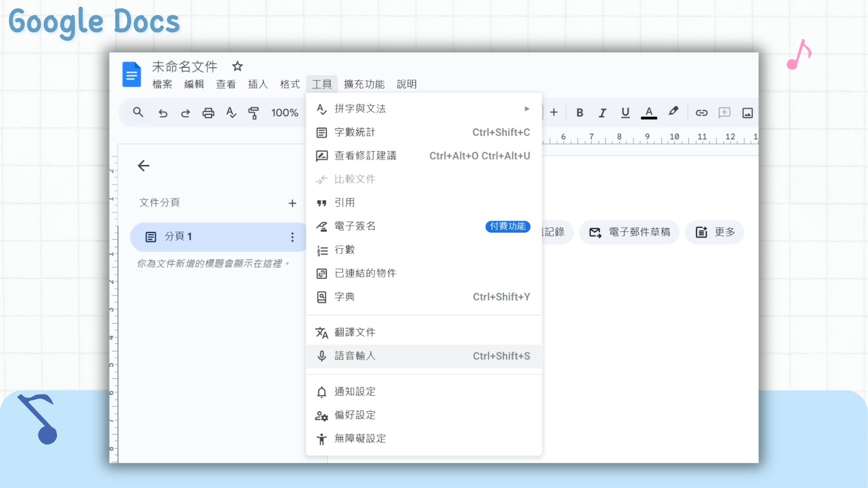Viewport: 868px width, 488px height.
Task: Click the eSignature pen icon
Action: [321, 226]
